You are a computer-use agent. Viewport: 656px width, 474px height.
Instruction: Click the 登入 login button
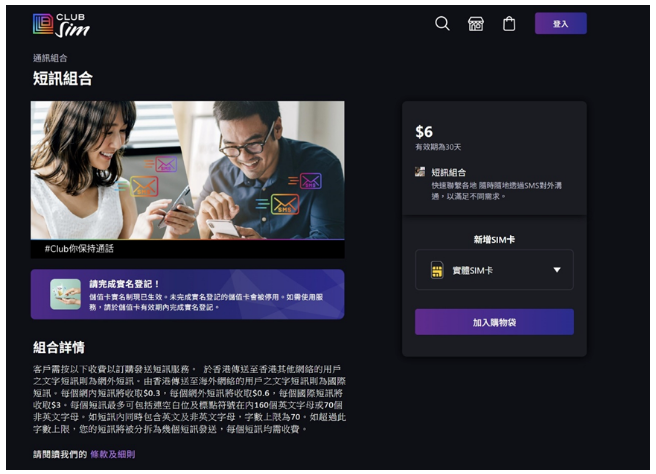point(561,24)
